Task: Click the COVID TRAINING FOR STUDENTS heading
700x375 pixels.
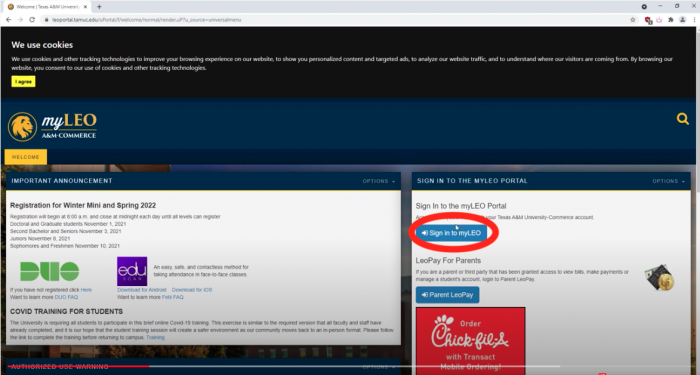Action: (x=67, y=311)
